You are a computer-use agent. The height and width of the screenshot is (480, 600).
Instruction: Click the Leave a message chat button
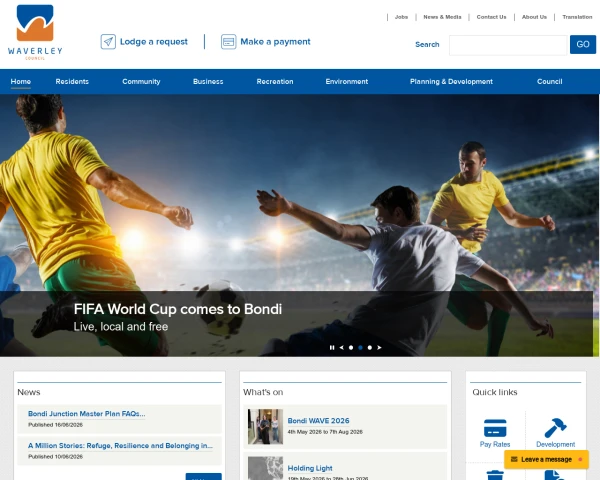click(x=546, y=459)
